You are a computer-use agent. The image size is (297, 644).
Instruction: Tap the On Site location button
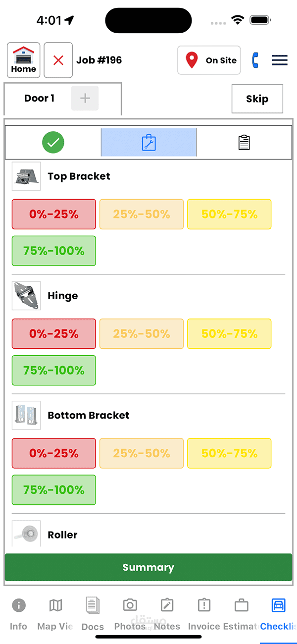(209, 60)
